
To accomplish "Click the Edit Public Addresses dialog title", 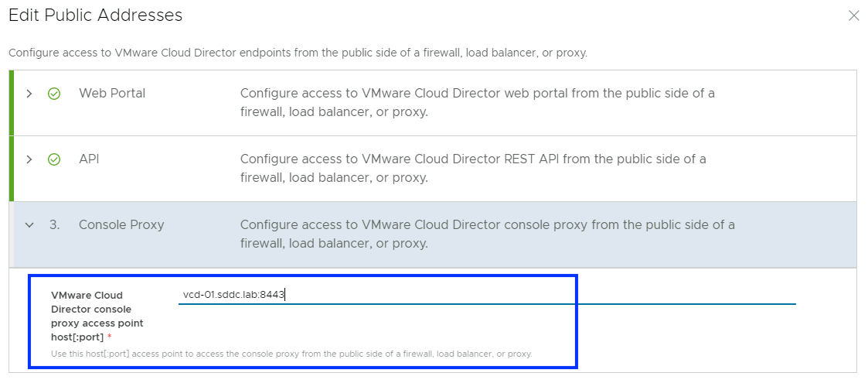I will (96, 15).
